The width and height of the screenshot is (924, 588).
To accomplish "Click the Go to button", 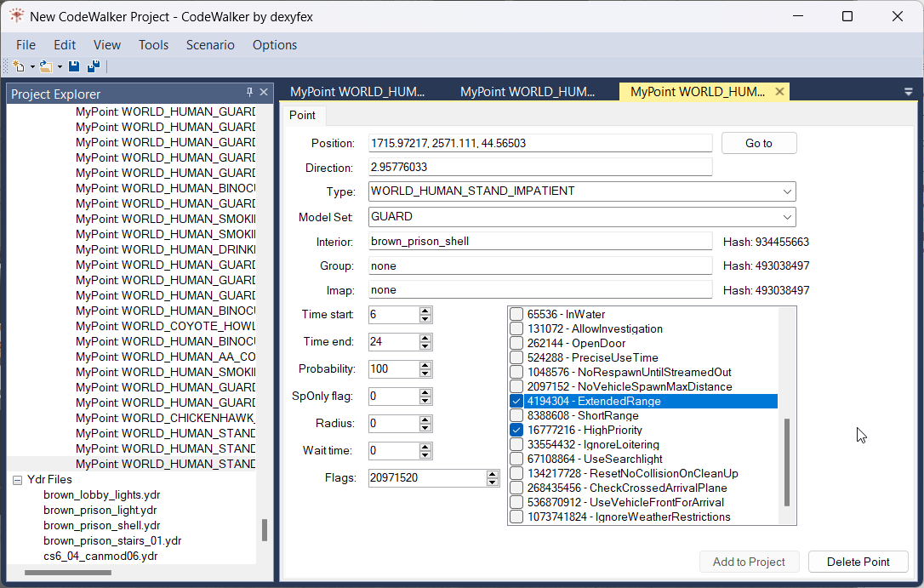I will point(758,144).
